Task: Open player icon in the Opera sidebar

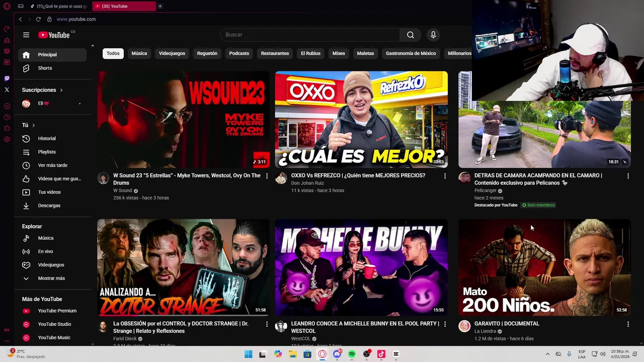Action: tap(7, 106)
